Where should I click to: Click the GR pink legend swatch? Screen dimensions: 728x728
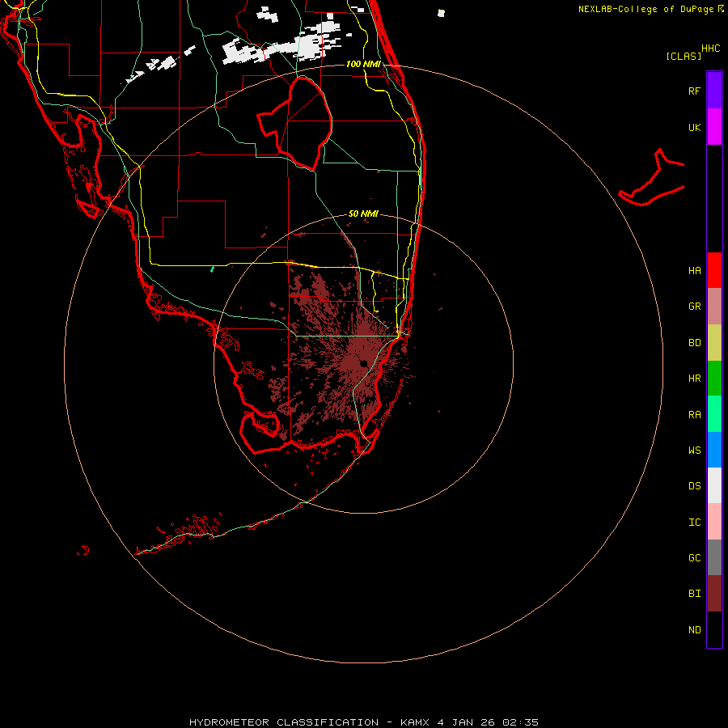[x=714, y=307]
